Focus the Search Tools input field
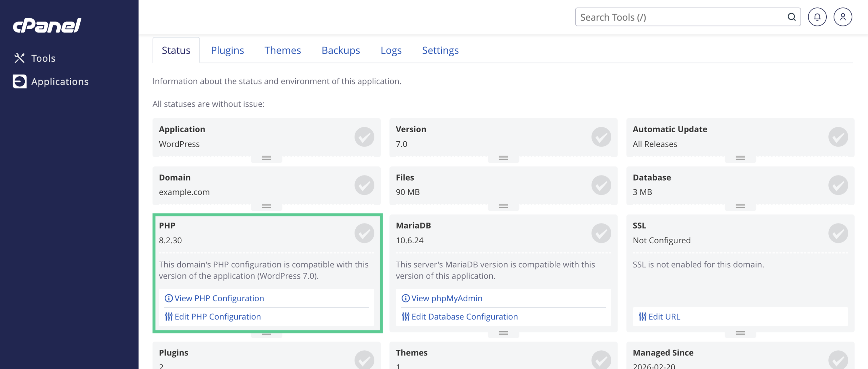The width and height of the screenshot is (868, 369). click(688, 17)
